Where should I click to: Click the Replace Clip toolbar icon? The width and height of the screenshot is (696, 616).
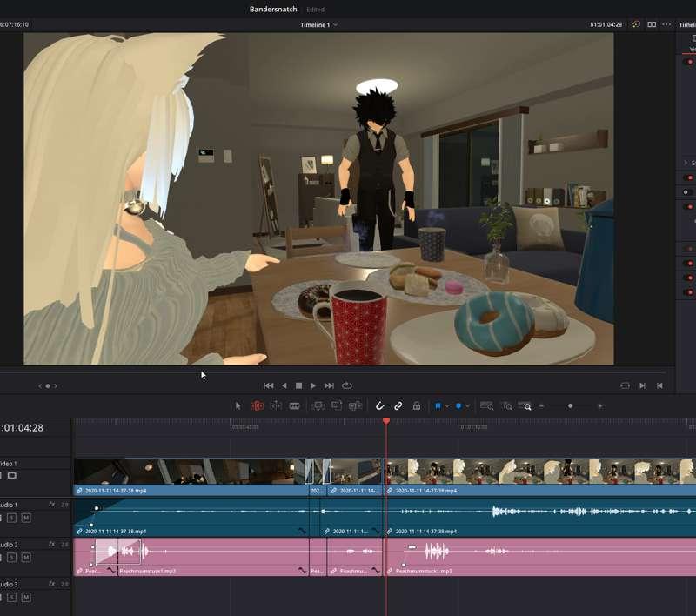coord(355,405)
